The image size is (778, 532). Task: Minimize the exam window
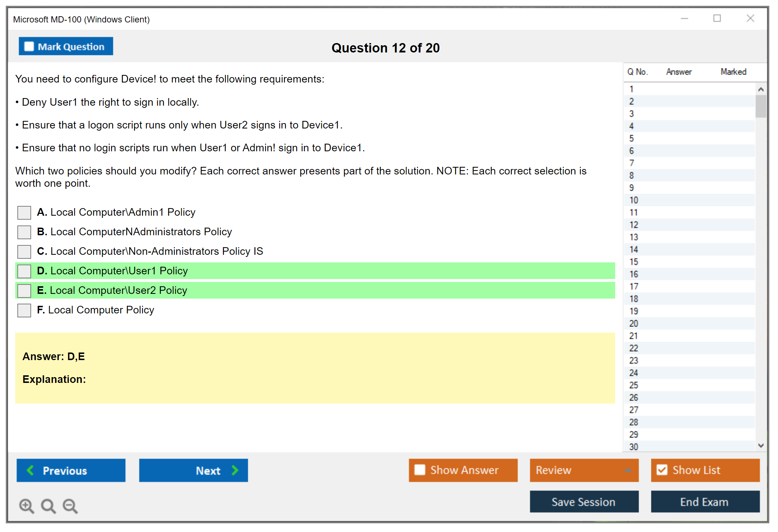point(684,18)
